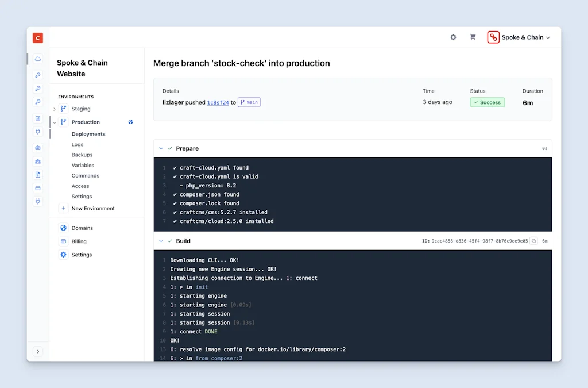
Task: Click the main branch badge
Action: [249, 102]
